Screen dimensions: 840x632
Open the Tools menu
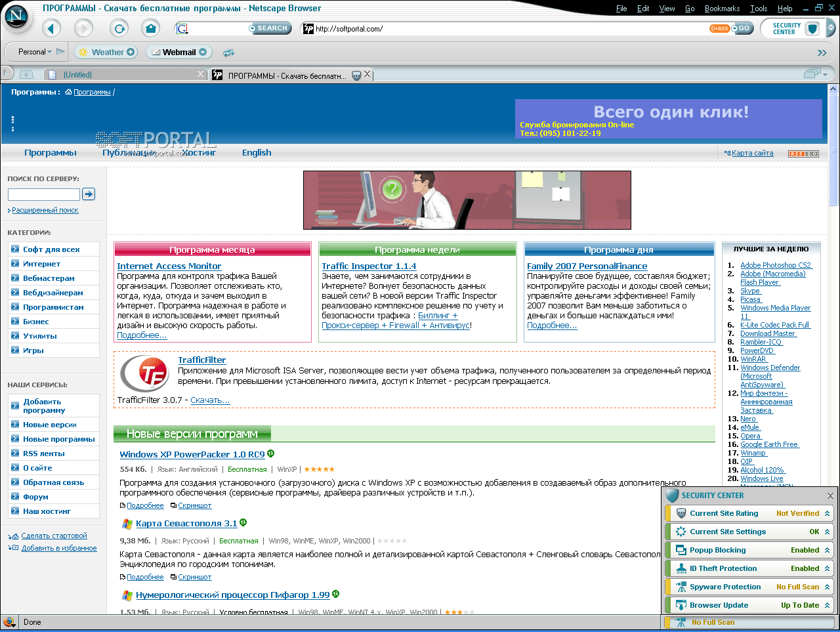(759, 9)
